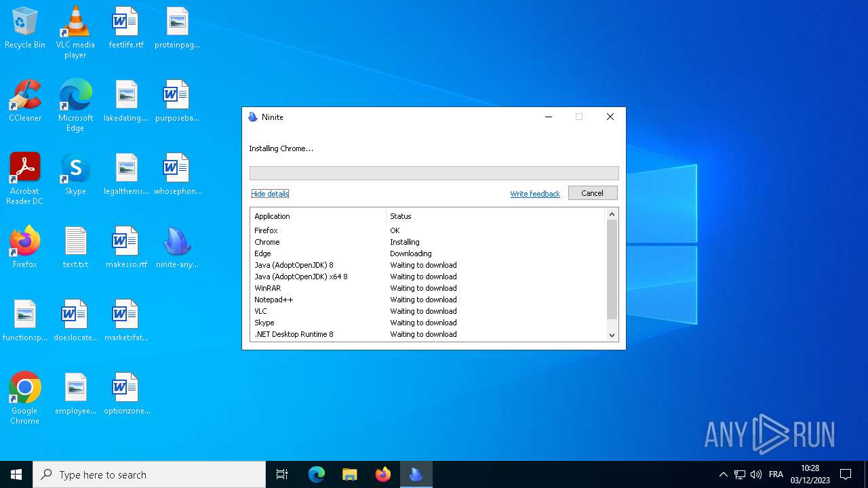This screenshot has width=868, height=488.
Task: Select the WinRAR row
Action: click(428, 288)
